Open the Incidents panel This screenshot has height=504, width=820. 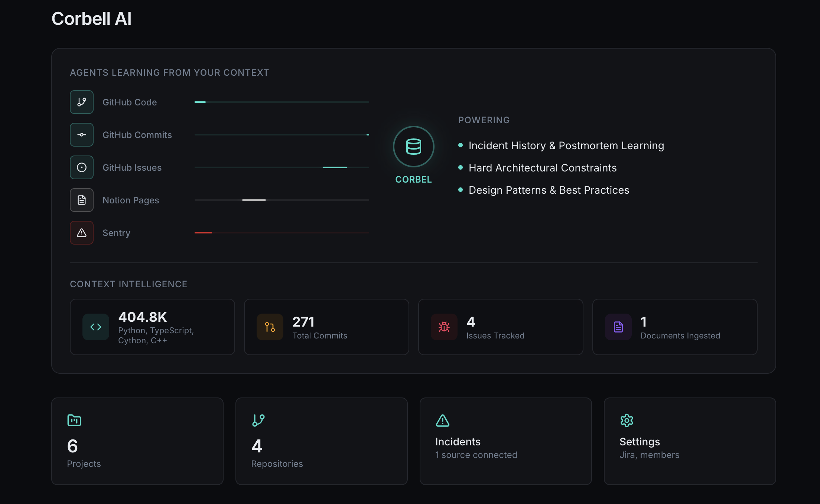pyautogui.click(x=505, y=441)
